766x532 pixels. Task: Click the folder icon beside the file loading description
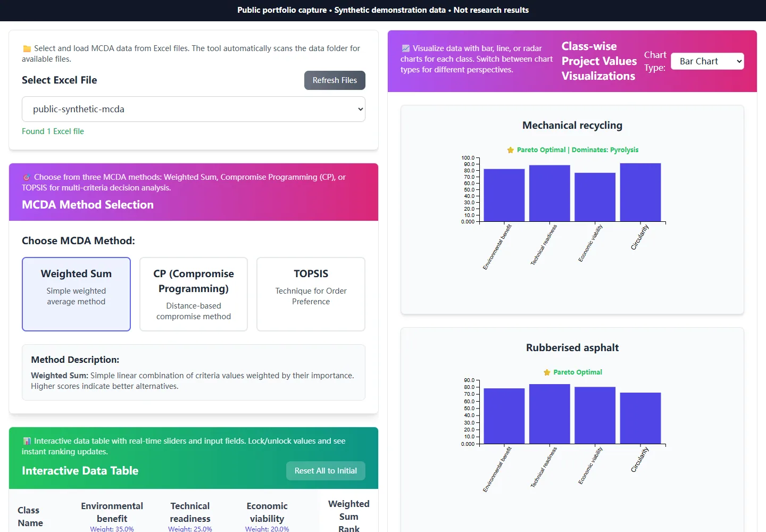pos(27,48)
